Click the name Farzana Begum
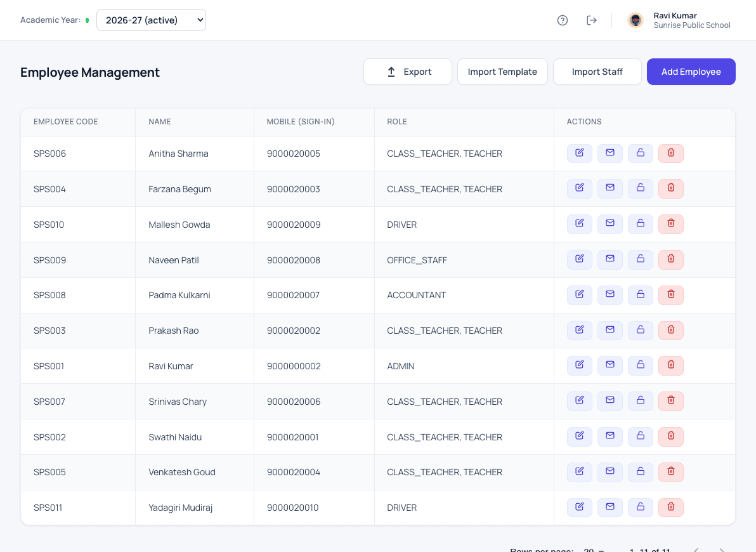The height and width of the screenshot is (552, 756). tap(180, 189)
